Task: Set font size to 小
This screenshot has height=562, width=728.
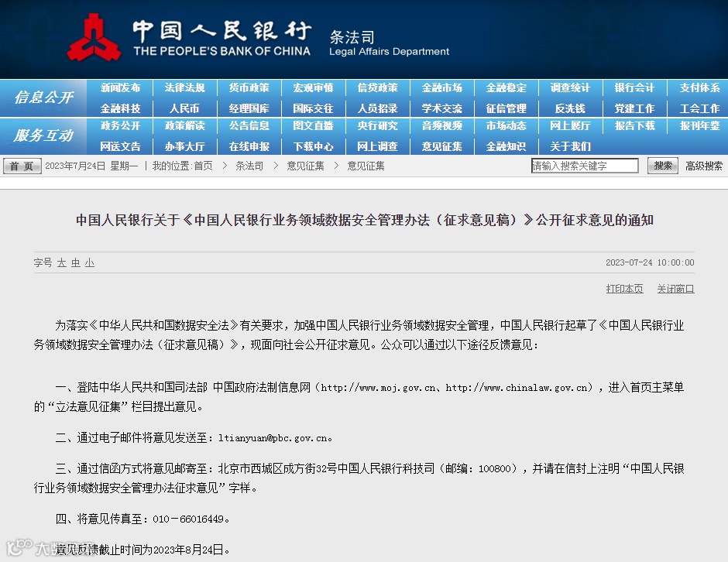Action: pyautogui.click(x=90, y=262)
